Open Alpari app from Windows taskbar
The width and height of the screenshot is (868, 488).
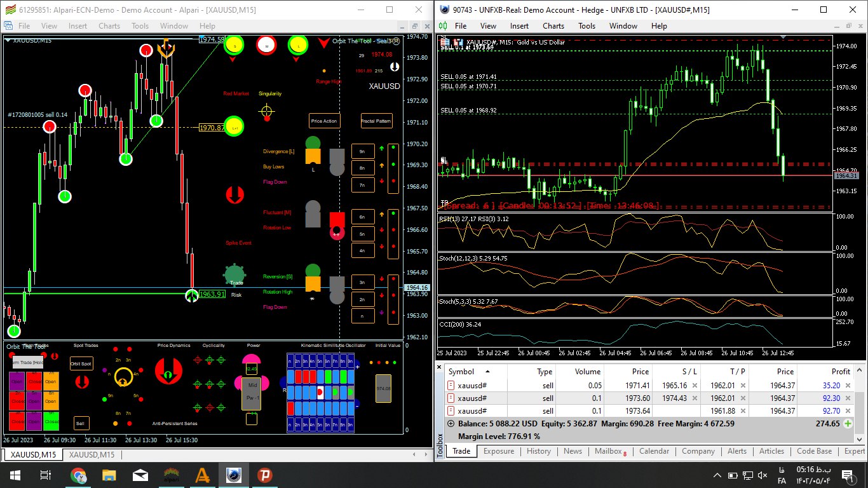170,475
